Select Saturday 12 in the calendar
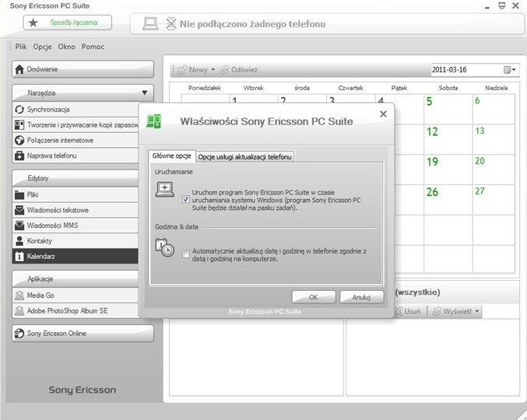 tap(448, 139)
